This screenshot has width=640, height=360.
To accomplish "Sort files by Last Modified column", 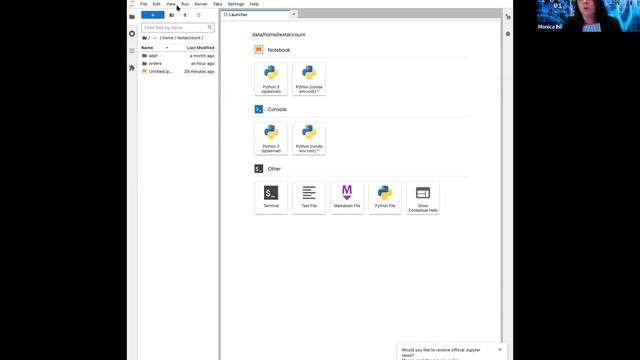I will [x=200, y=48].
